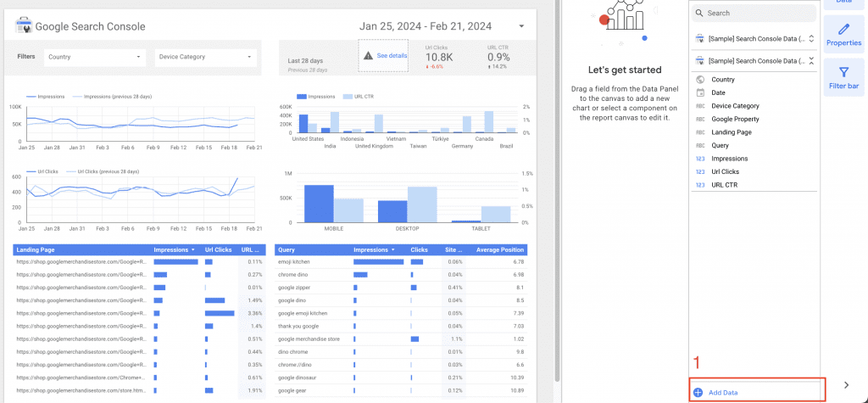Click the Url Clicks column header

pos(218,250)
